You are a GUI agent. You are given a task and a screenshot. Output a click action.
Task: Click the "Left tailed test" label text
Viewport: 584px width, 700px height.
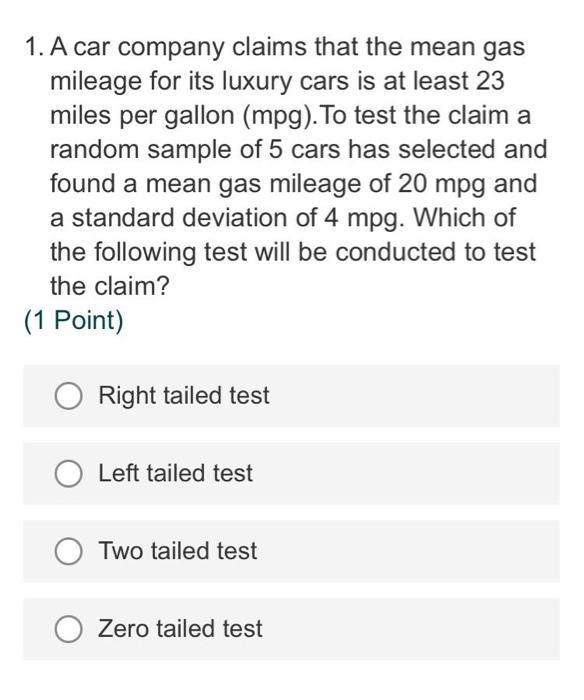point(175,473)
